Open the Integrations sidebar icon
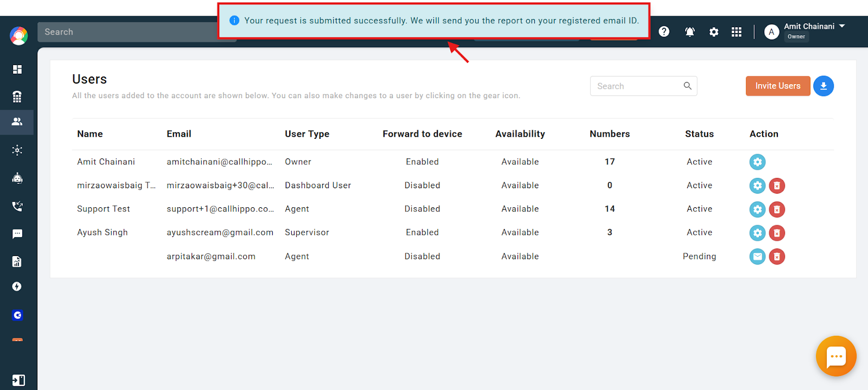The height and width of the screenshot is (390, 868). 17,150
